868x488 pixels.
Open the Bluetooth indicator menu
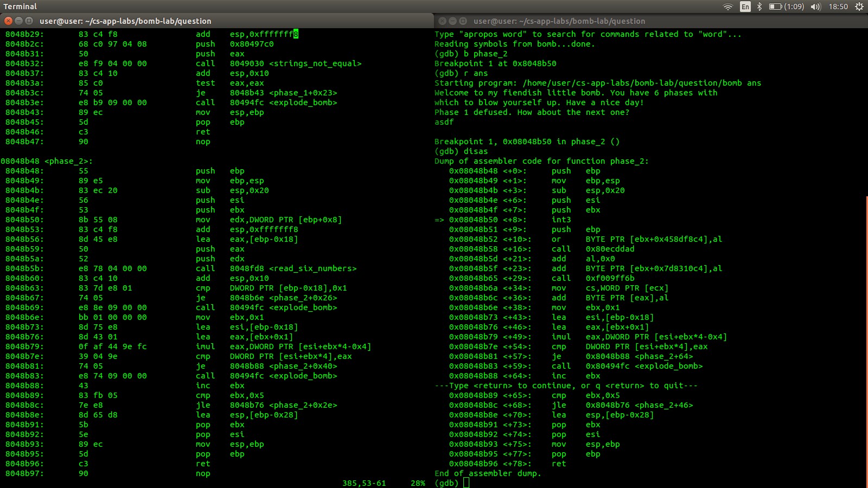coord(759,7)
